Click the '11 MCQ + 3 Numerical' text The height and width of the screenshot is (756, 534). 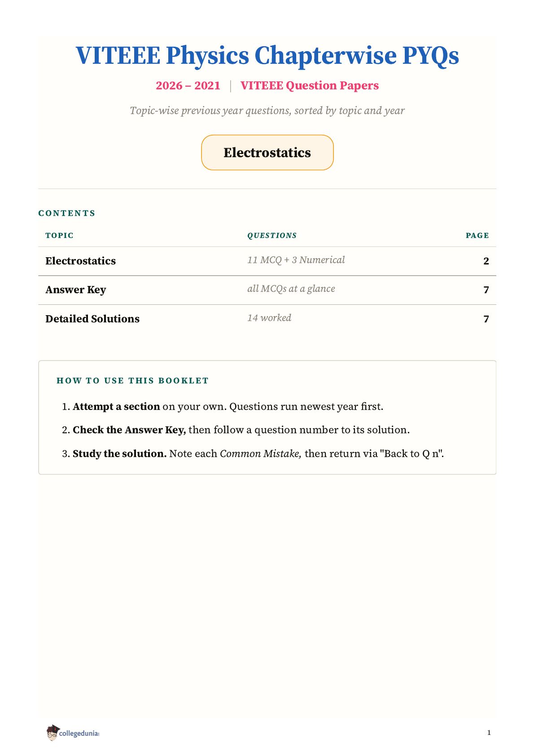pos(296,260)
